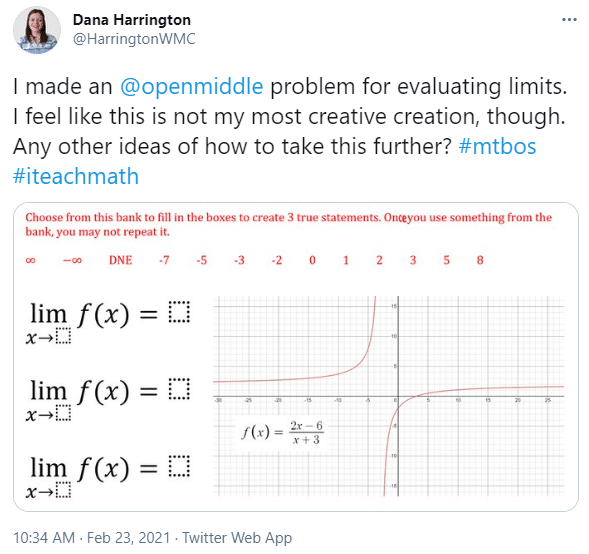Image resolution: width=589 pixels, height=554 pixels.
Task: Click the third limit's answer box
Action: coord(179,466)
